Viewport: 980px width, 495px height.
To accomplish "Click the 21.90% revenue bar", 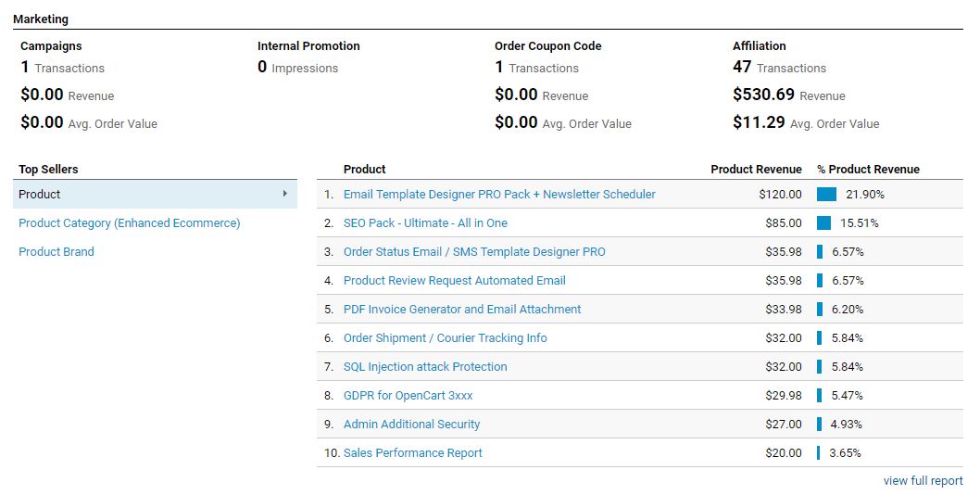I will click(826, 194).
